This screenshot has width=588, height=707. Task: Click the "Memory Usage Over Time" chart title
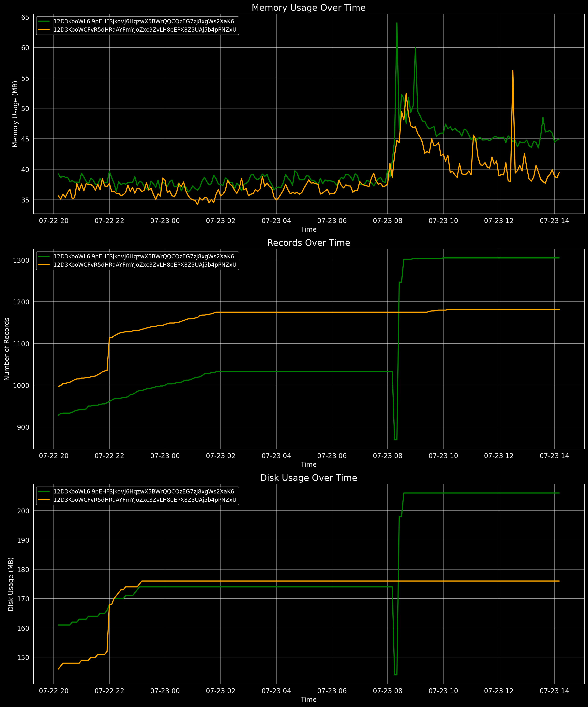coord(309,8)
